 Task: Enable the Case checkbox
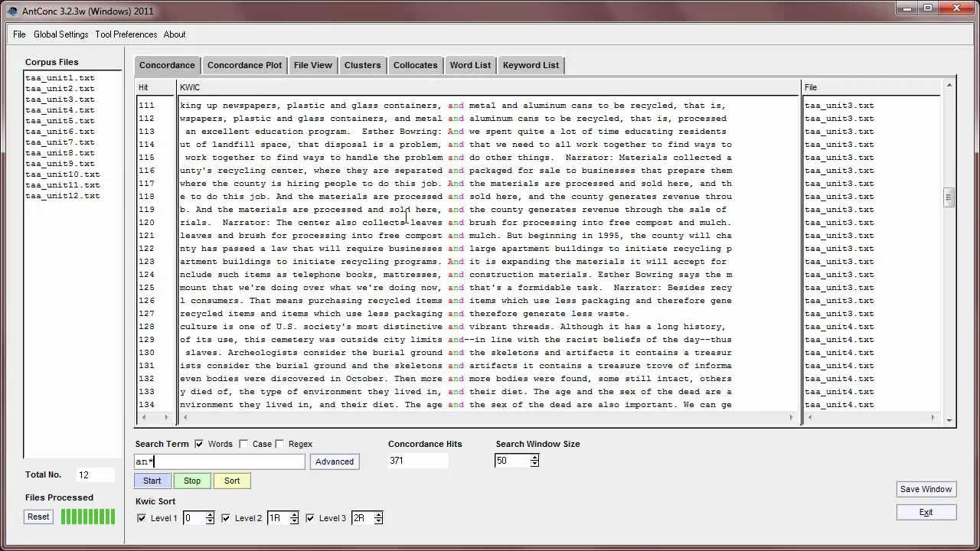[x=243, y=444]
